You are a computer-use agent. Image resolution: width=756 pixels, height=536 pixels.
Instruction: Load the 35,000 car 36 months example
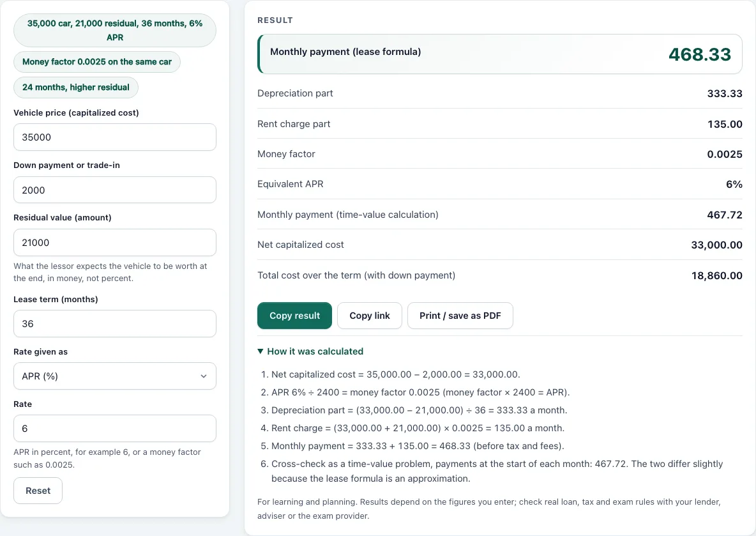(x=115, y=31)
